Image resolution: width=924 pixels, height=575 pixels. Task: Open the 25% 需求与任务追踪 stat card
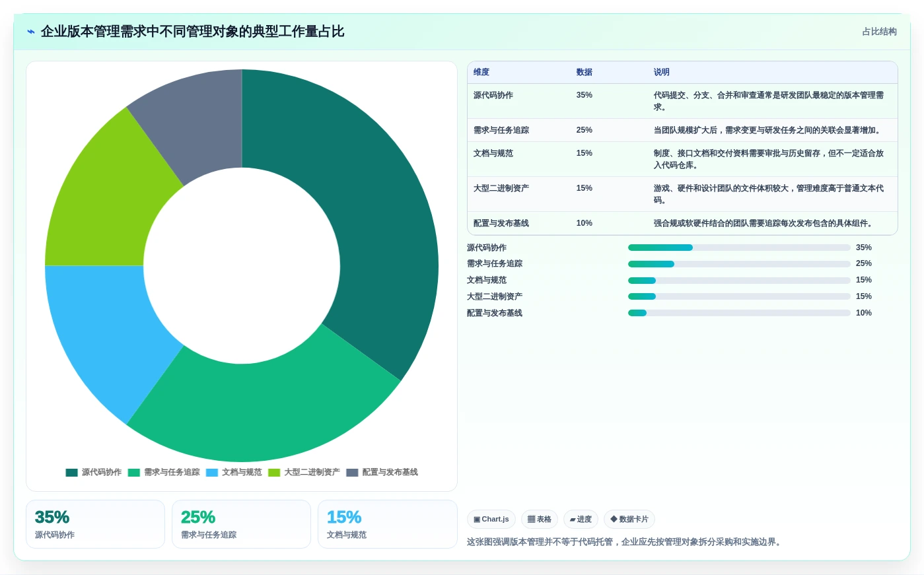click(x=241, y=524)
